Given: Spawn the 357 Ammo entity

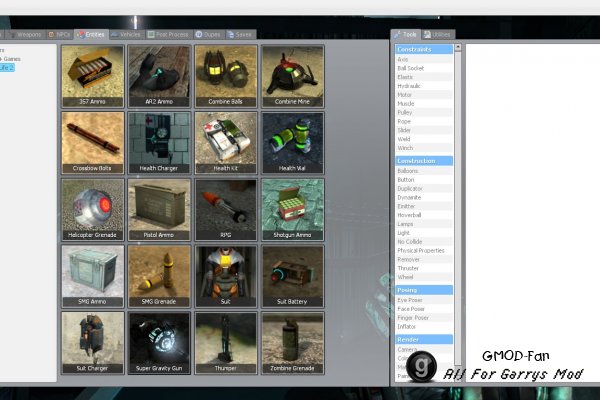Looking at the screenshot, I should pyautogui.click(x=93, y=76).
